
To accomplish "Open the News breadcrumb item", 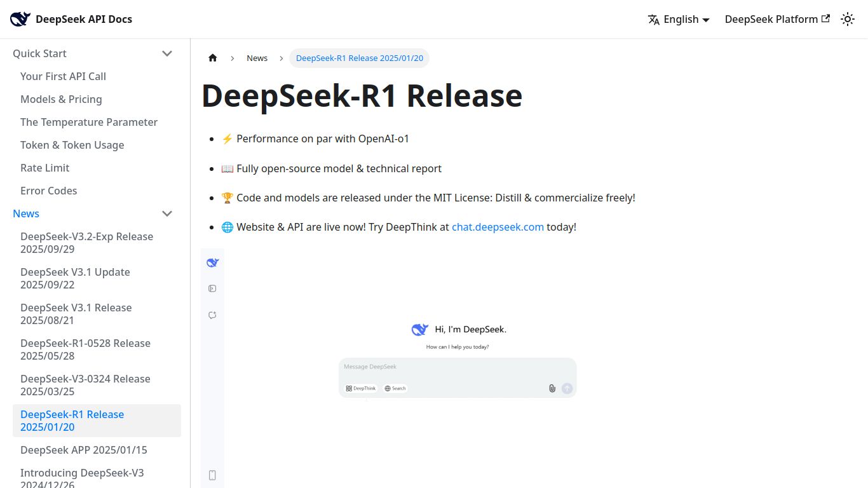I will click(x=257, y=58).
